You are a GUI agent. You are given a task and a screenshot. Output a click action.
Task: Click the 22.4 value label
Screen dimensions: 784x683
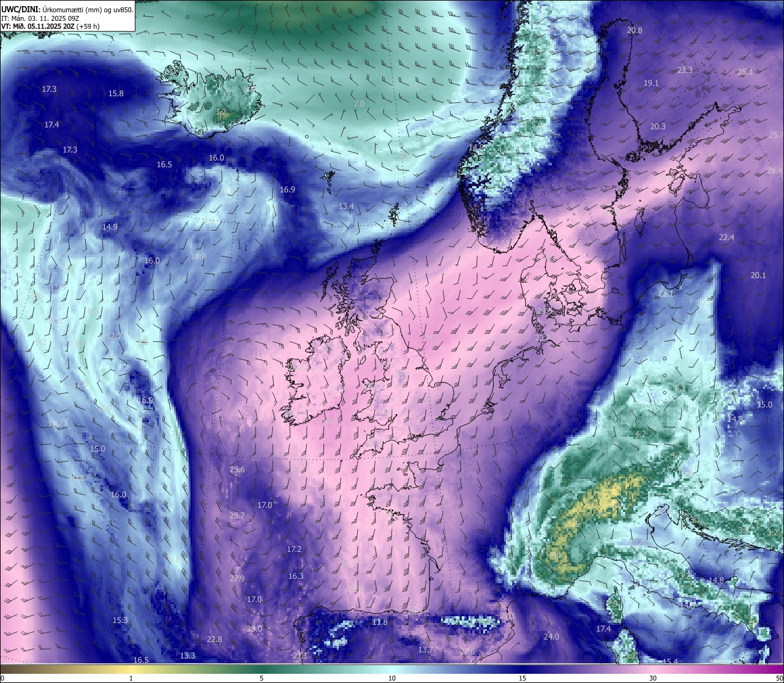click(726, 238)
